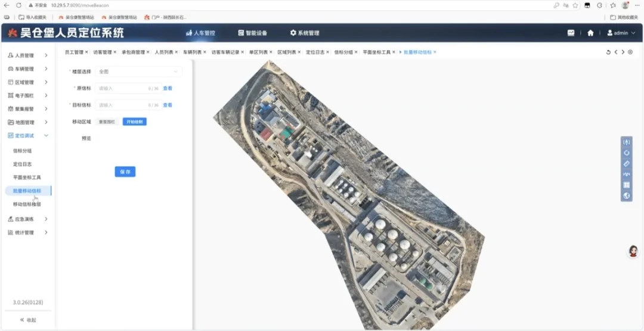Reload the page in the browser

(x=18, y=5)
